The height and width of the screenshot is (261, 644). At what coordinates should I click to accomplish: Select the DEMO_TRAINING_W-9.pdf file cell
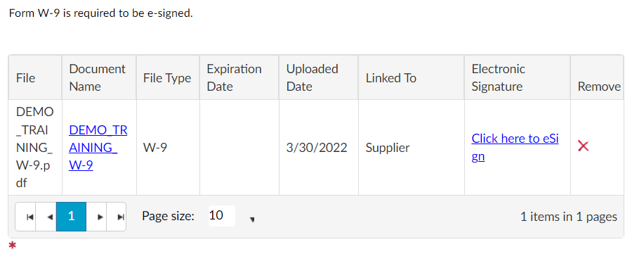[x=35, y=147]
